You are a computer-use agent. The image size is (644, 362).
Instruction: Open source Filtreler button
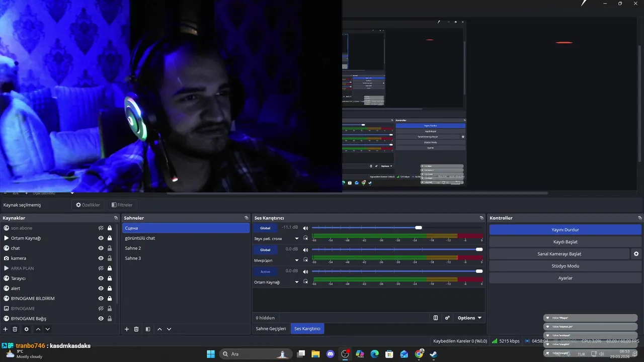122,205
